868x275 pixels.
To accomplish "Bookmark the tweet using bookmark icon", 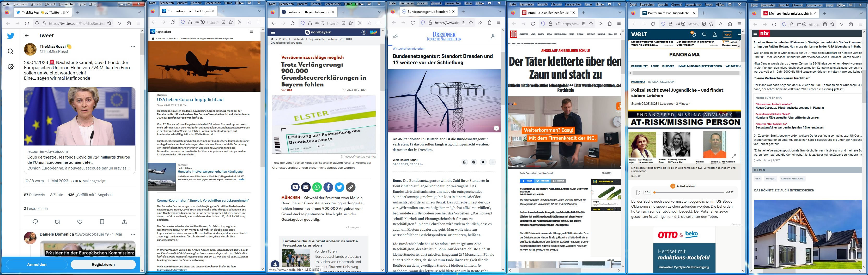I will (x=102, y=222).
